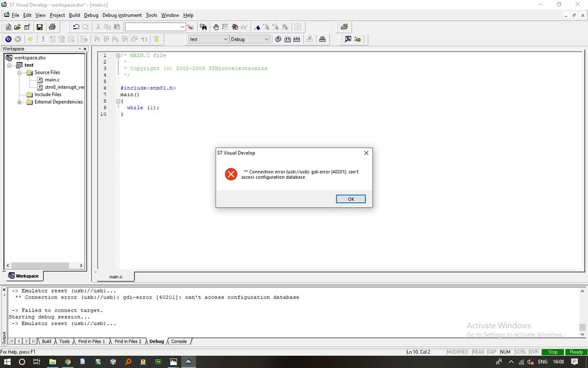Click the Save (floppy disk) icon

click(x=39, y=27)
